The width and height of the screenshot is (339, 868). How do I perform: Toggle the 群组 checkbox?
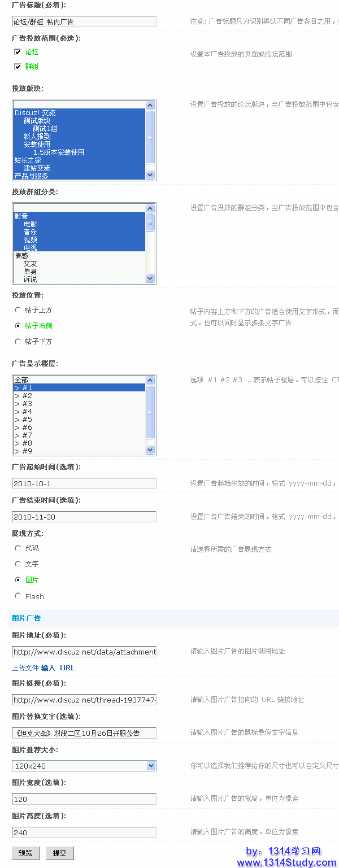(18, 67)
